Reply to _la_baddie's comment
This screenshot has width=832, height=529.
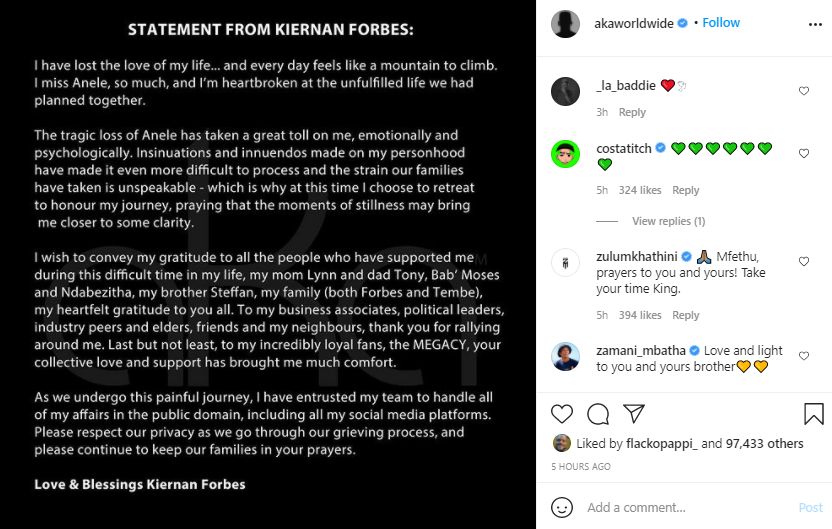pyautogui.click(x=632, y=113)
